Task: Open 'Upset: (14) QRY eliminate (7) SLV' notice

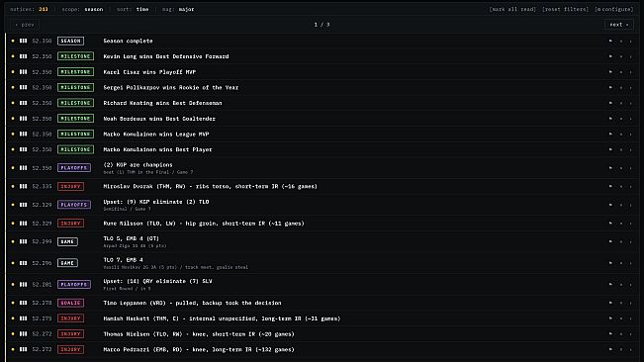Action: (157, 281)
